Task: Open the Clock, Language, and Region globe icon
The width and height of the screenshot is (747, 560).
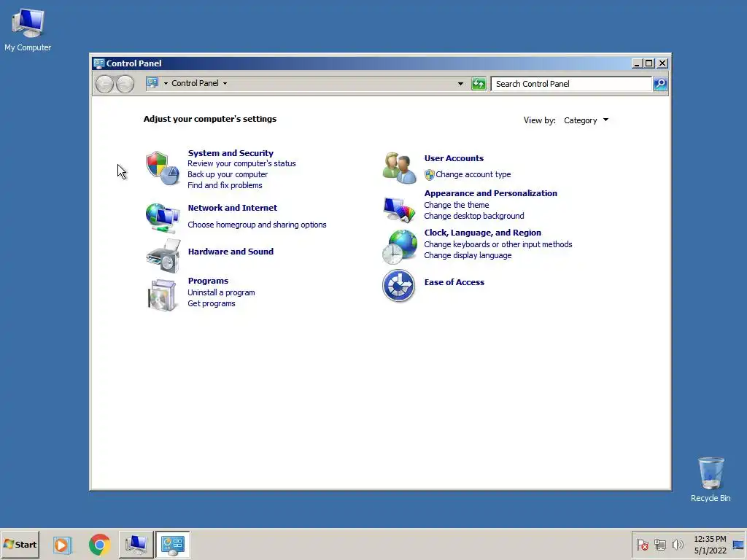Action: click(399, 246)
